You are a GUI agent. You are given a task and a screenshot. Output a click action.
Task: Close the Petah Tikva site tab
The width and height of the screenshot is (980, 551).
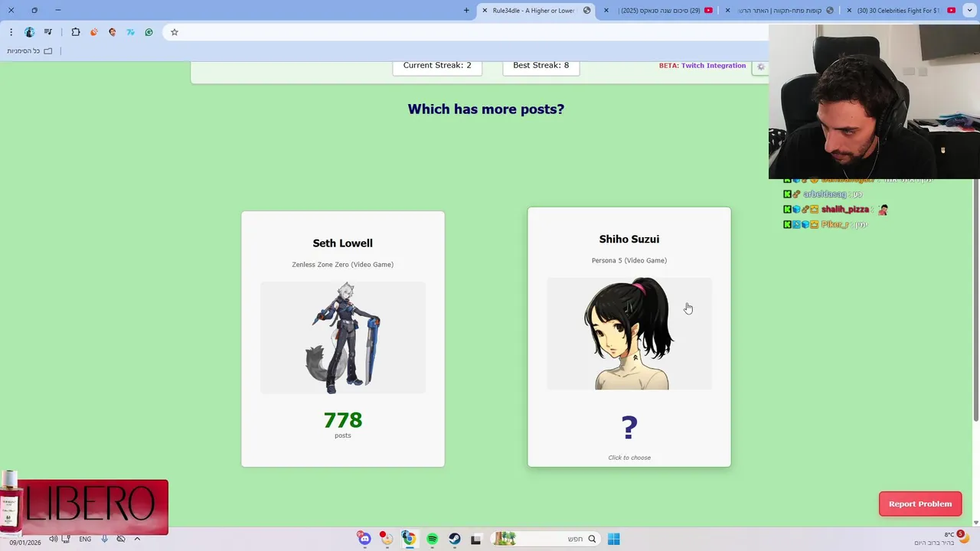(x=728, y=10)
